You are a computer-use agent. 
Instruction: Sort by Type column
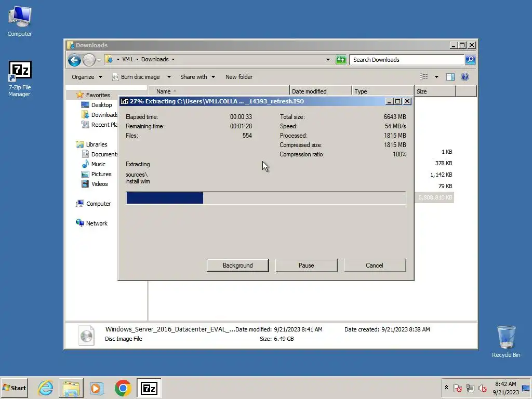tap(383, 91)
